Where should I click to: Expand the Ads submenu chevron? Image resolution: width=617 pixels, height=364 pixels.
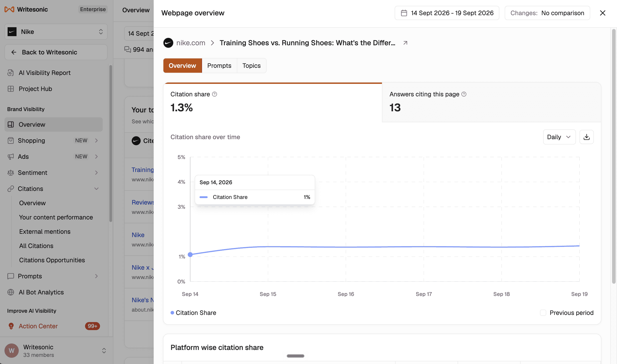pyautogui.click(x=96, y=157)
